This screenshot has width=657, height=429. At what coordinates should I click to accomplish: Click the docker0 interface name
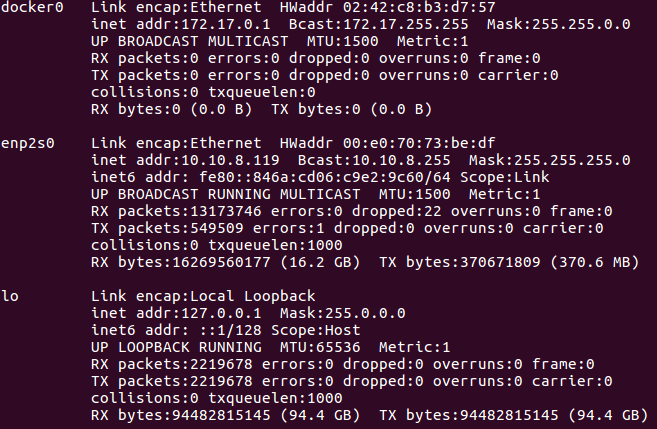[x=32, y=7]
